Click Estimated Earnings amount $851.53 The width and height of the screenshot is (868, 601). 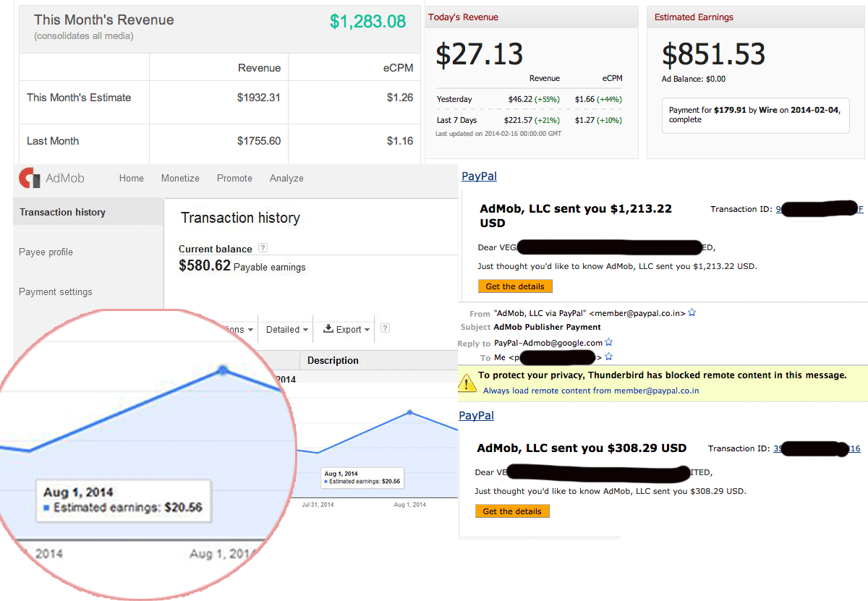tap(713, 54)
